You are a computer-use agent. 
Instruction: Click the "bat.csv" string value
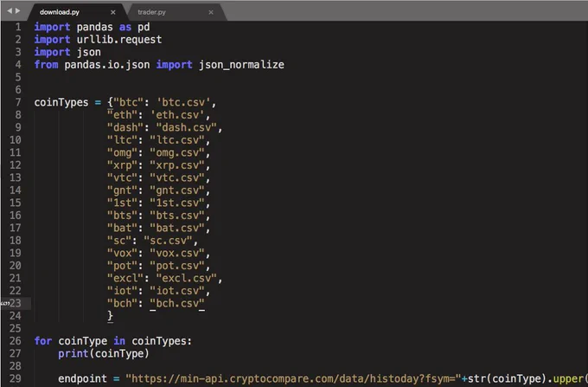click(x=178, y=228)
